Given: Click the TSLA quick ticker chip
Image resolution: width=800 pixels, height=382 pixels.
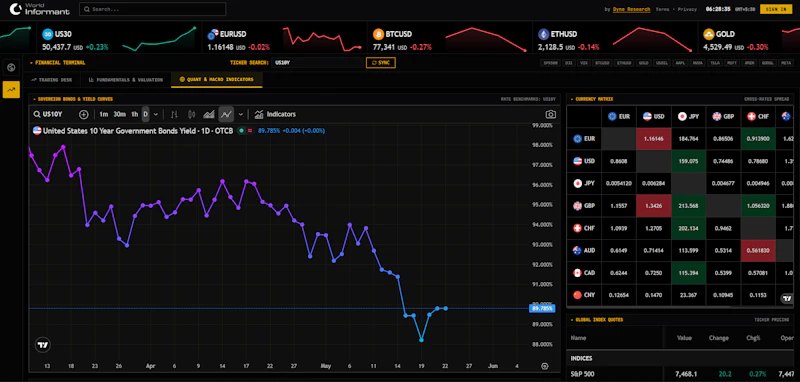Looking at the screenshot, I should [x=714, y=63].
